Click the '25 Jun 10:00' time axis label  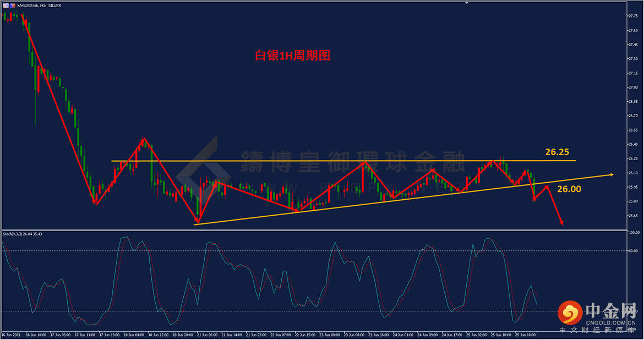click(x=501, y=335)
